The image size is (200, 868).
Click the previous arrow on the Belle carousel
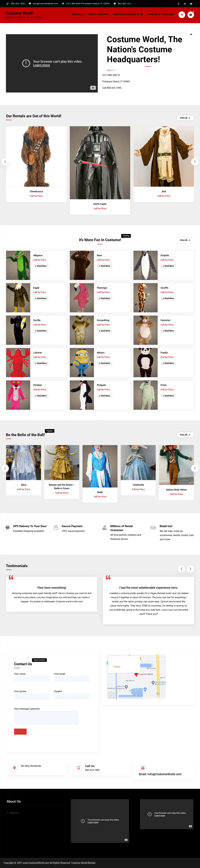coord(5,468)
